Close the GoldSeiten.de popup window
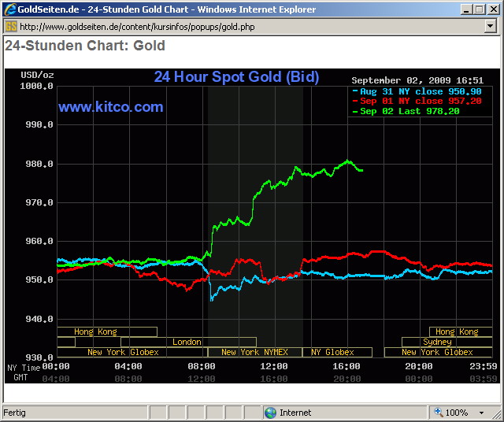 [x=494, y=9]
